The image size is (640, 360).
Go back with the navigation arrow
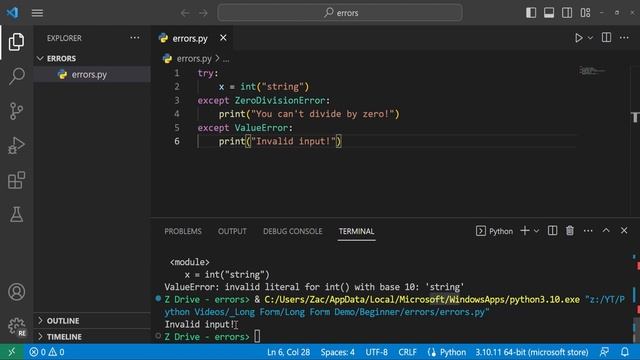185,13
